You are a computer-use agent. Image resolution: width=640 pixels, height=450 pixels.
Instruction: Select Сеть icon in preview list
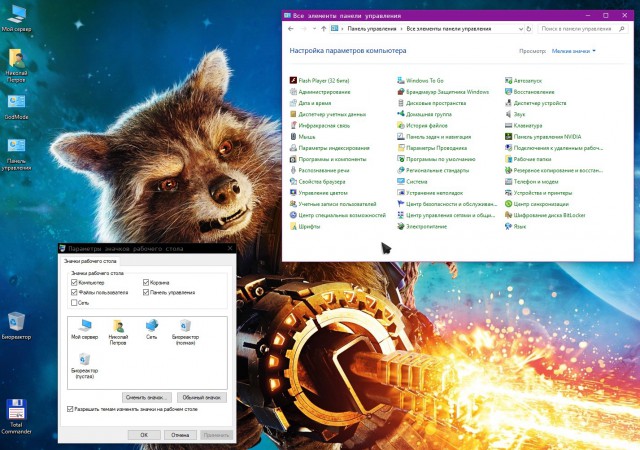151,329
